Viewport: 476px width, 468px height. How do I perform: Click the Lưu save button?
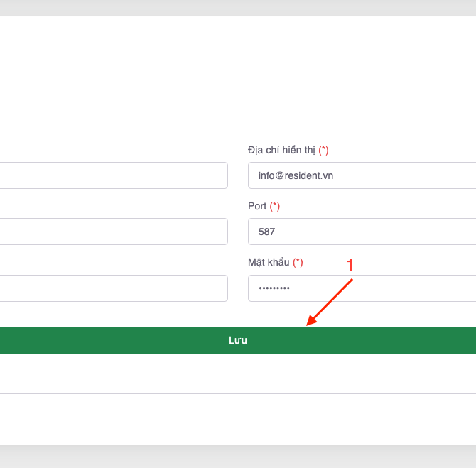point(237,340)
